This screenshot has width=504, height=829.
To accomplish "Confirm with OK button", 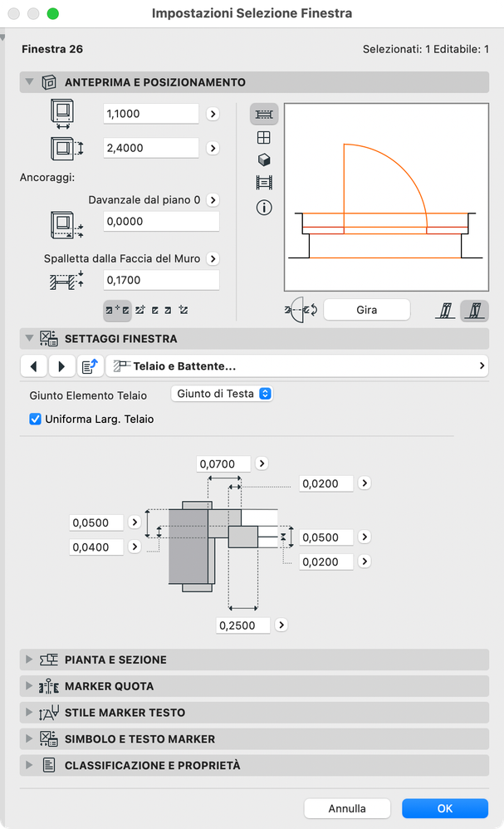I will [445, 808].
